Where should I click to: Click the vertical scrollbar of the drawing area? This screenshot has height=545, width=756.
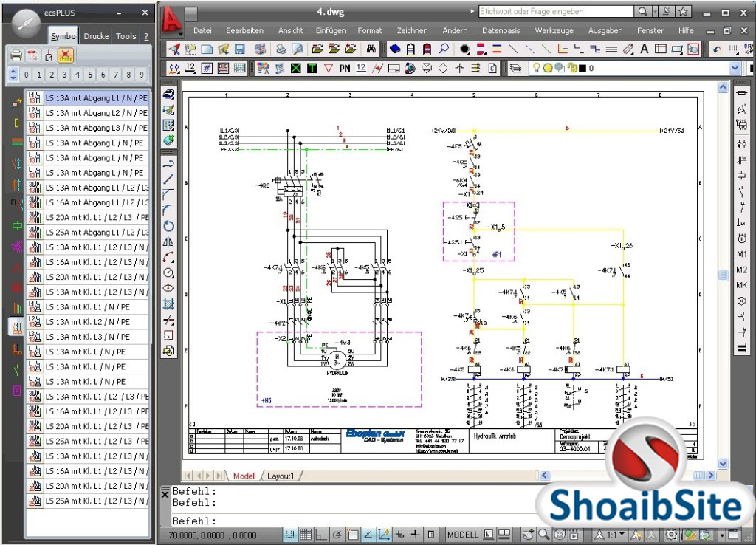coord(723,275)
